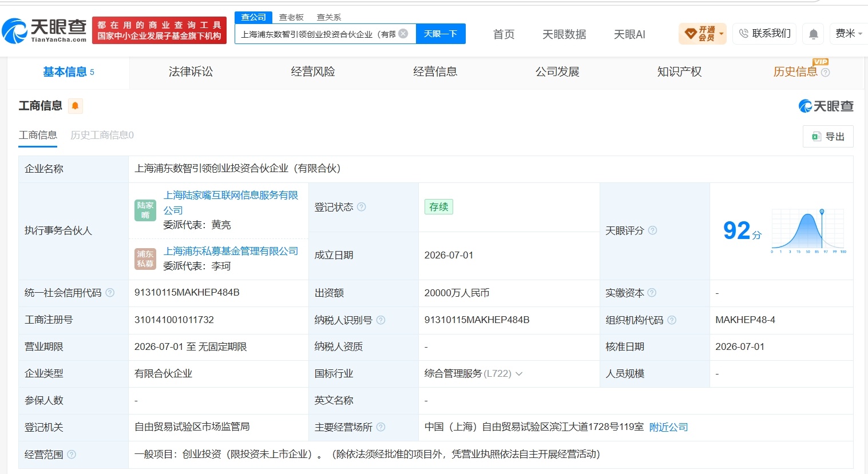868x474 pixels.
Task: Focus the company search input field
Action: [319, 34]
